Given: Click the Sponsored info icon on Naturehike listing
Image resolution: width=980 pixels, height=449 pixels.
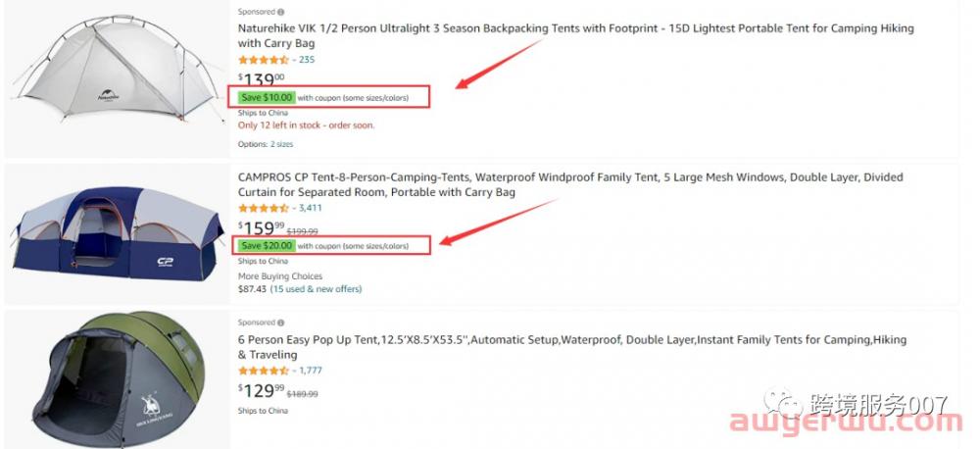Looking at the screenshot, I should (281, 12).
